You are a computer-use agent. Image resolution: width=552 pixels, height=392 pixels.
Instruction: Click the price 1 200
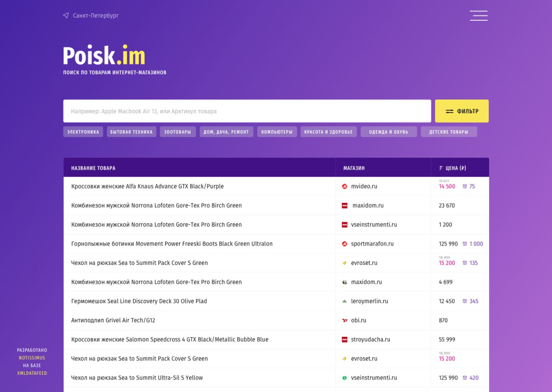tap(445, 225)
